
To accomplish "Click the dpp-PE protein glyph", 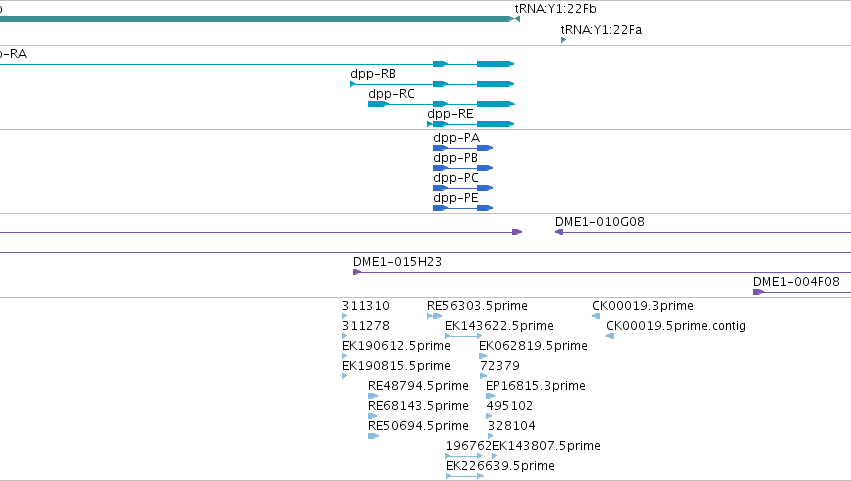I will [463, 208].
